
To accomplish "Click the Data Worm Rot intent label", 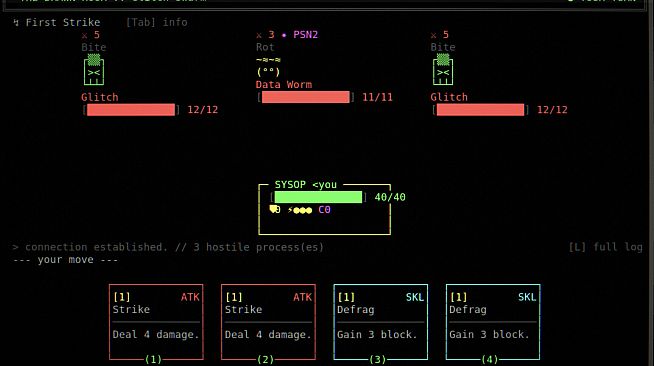I will pyautogui.click(x=265, y=47).
